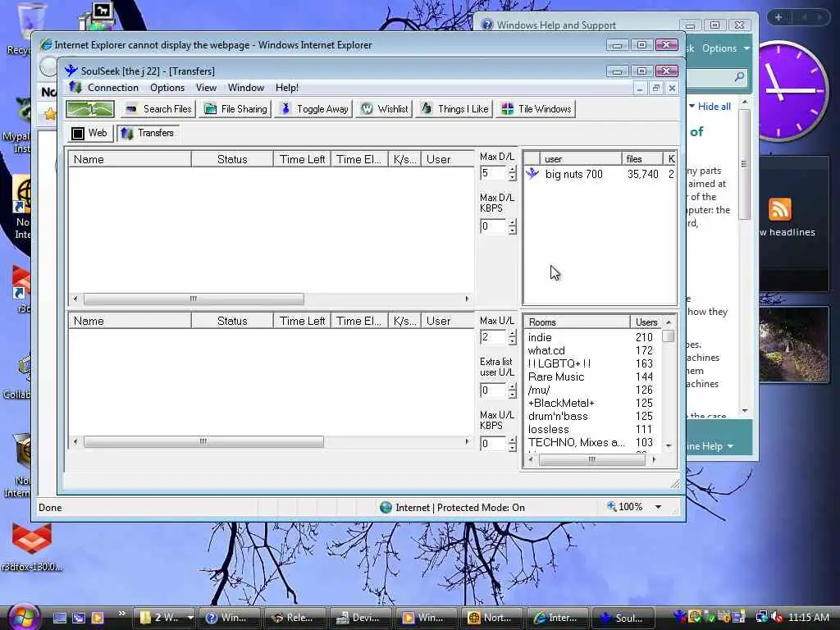Click the RSS feed headlines gadget icon
The height and width of the screenshot is (630, 840).
(779, 209)
